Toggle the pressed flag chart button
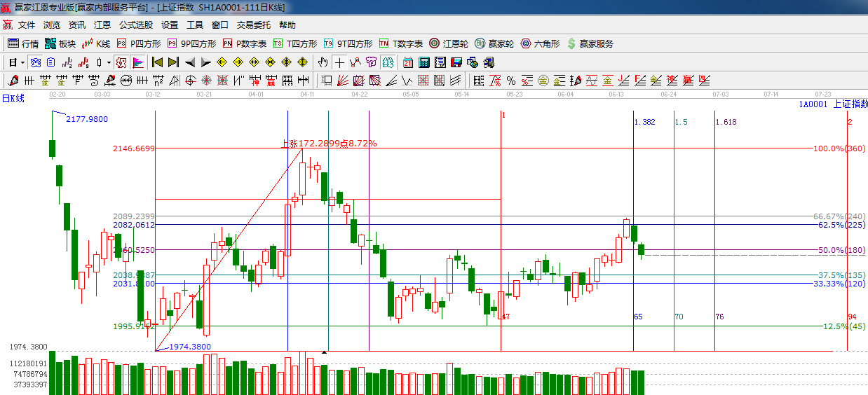The height and width of the screenshot is (395, 868). point(137,62)
